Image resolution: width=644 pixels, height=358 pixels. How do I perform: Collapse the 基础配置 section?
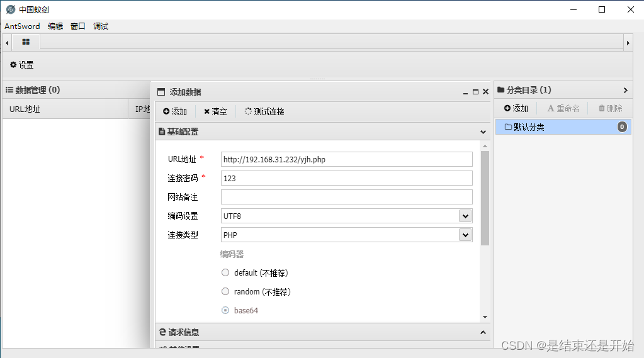[x=483, y=131]
